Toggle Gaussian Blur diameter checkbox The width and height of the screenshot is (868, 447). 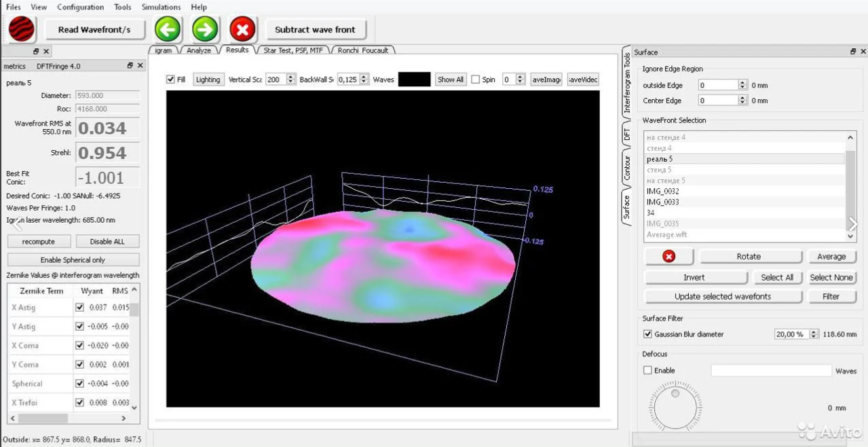click(647, 334)
